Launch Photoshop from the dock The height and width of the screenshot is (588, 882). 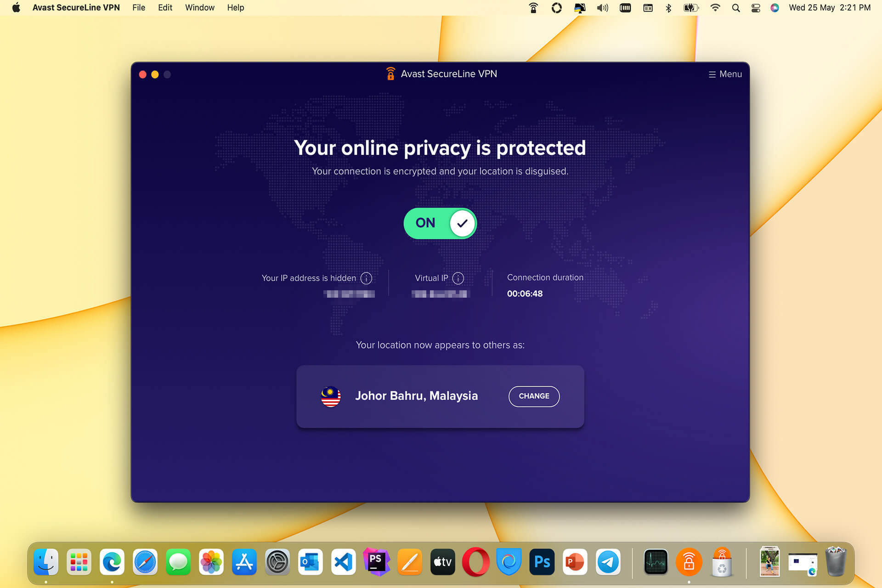[542, 562]
